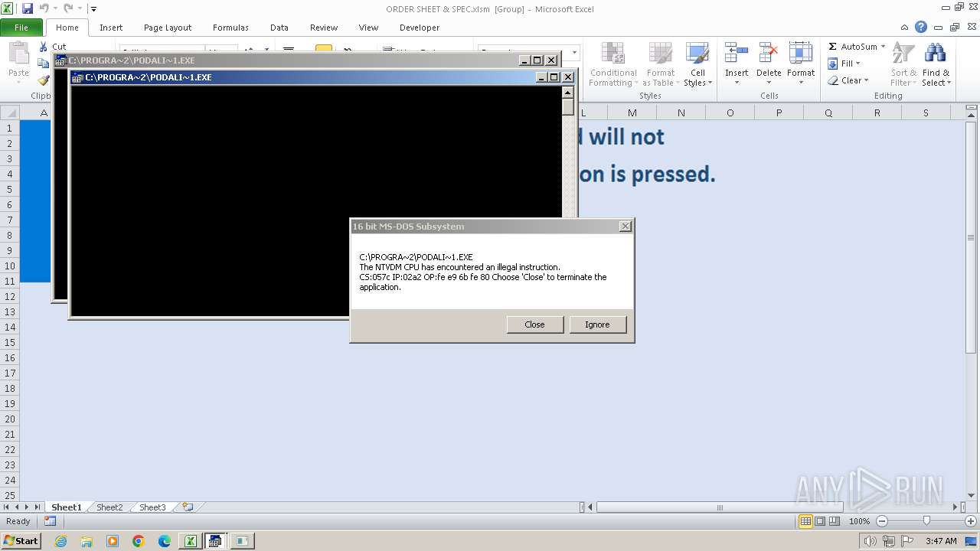Click the 100% zoom level
The image size is (980, 551).
pos(859,521)
